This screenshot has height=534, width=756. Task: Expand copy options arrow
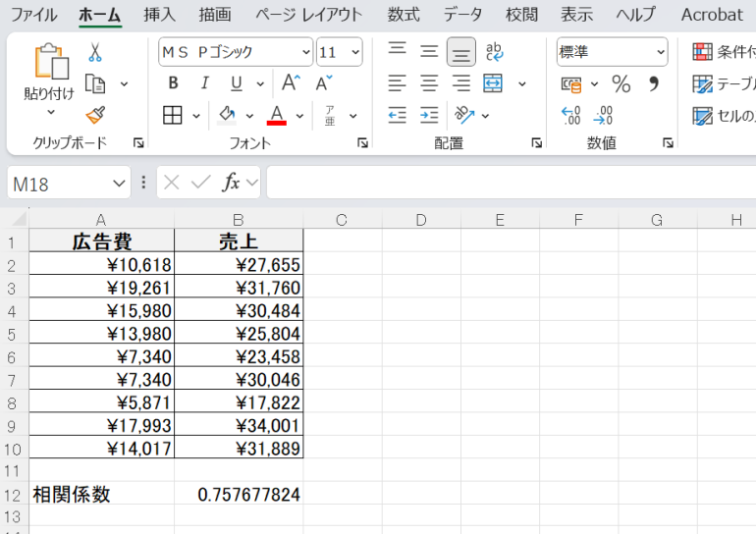point(124,83)
